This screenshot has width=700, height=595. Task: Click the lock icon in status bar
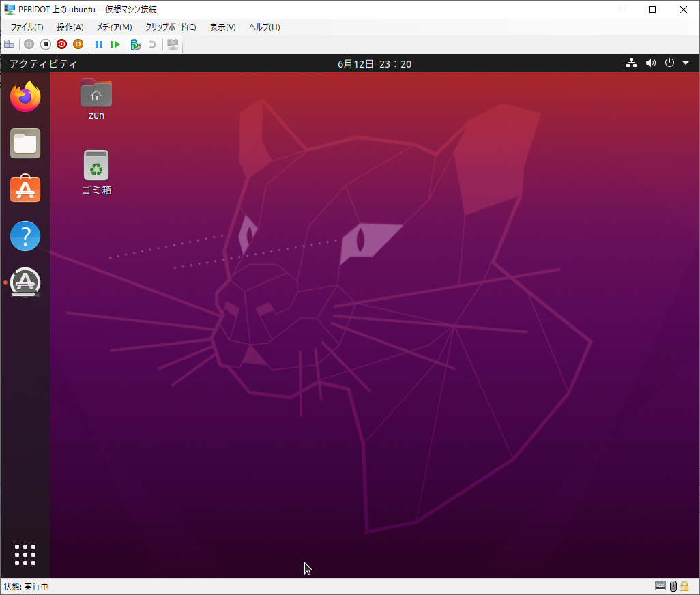[x=684, y=586]
